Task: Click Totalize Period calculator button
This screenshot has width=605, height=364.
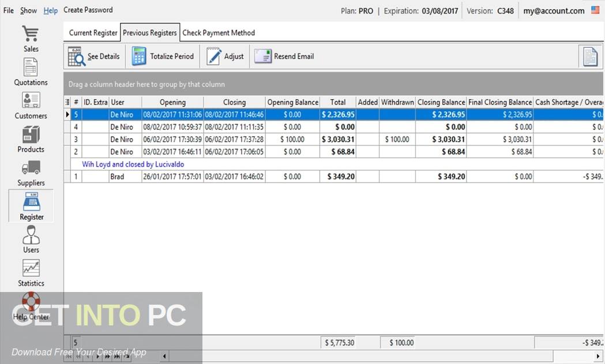Action: [163, 56]
